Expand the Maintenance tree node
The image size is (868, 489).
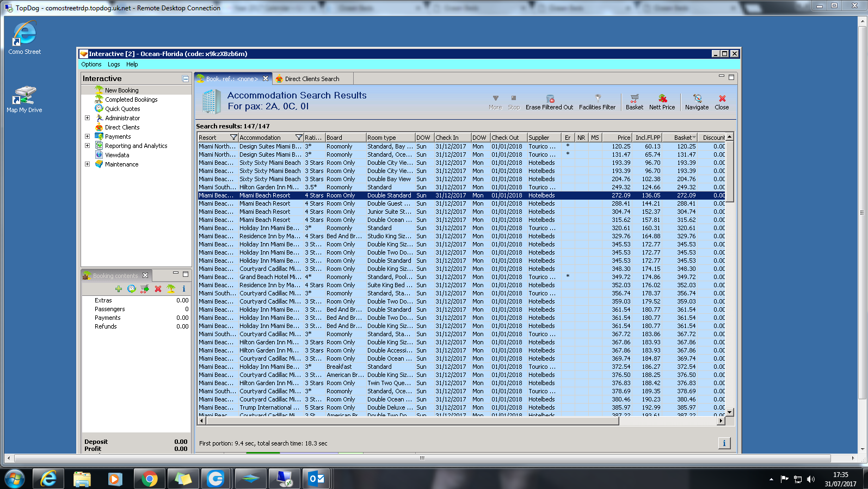pos(87,164)
